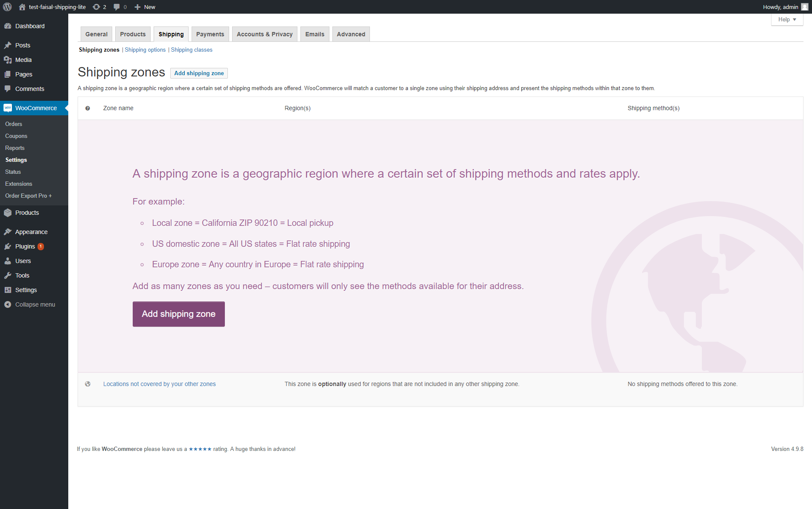Open the Comments sidebar icon
The width and height of the screenshot is (812, 509).
8,89
